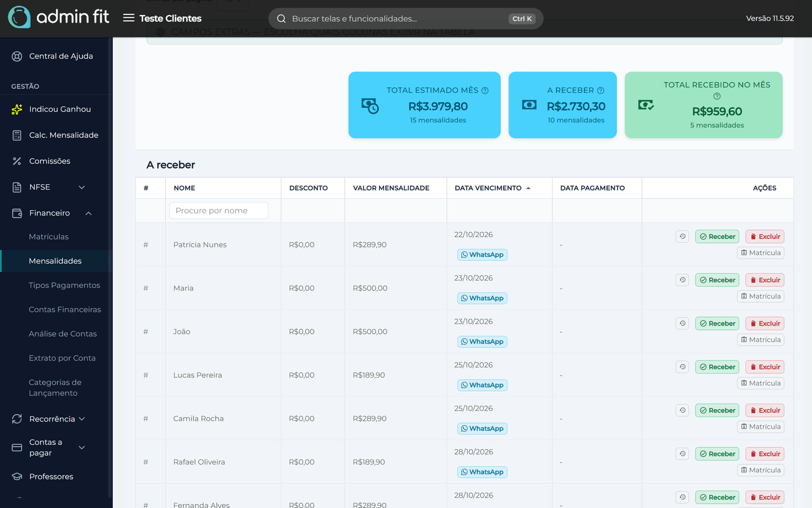Viewport: 812px width, 508px height.
Task: Click the Calc. Mensalidade calculator icon
Action: coord(17,135)
